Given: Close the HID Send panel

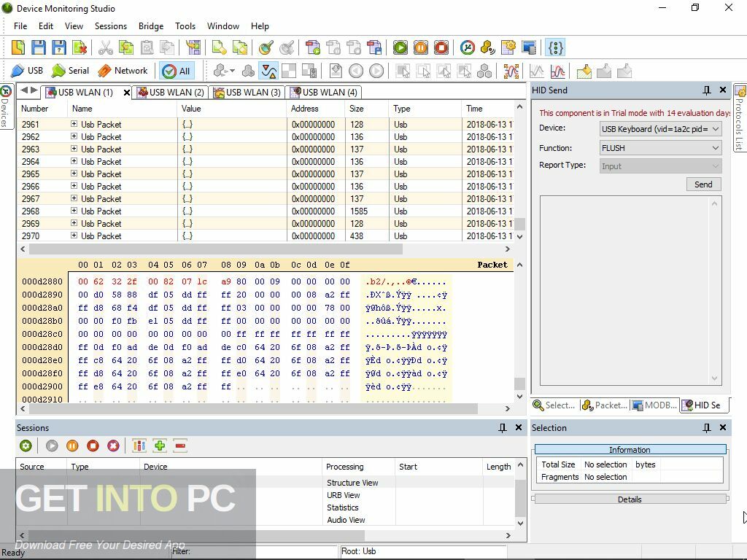Looking at the screenshot, I should (x=723, y=90).
